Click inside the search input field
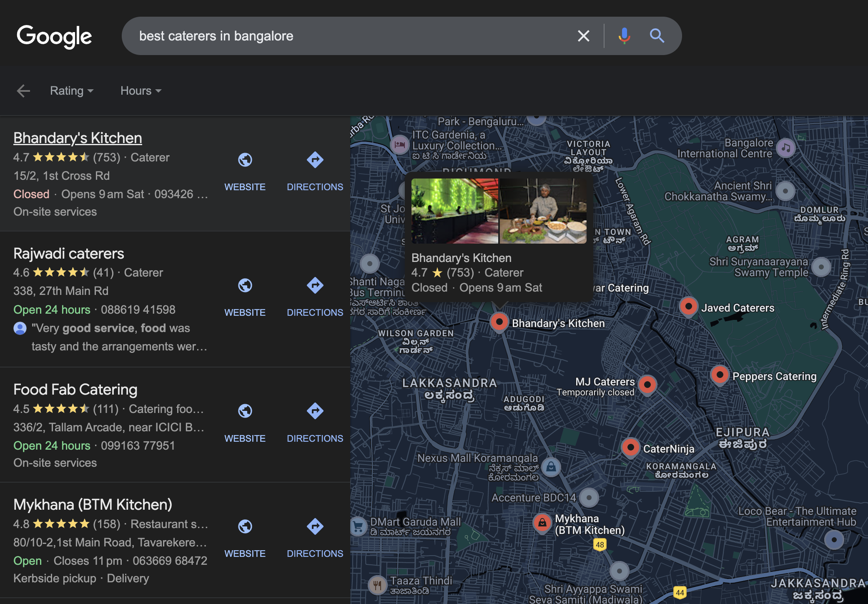The height and width of the screenshot is (604, 868). click(x=354, y=36)
